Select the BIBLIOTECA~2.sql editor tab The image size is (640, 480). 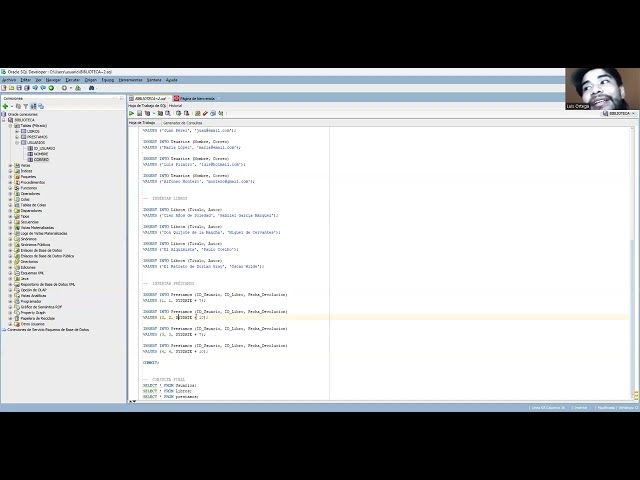(150, 98)
